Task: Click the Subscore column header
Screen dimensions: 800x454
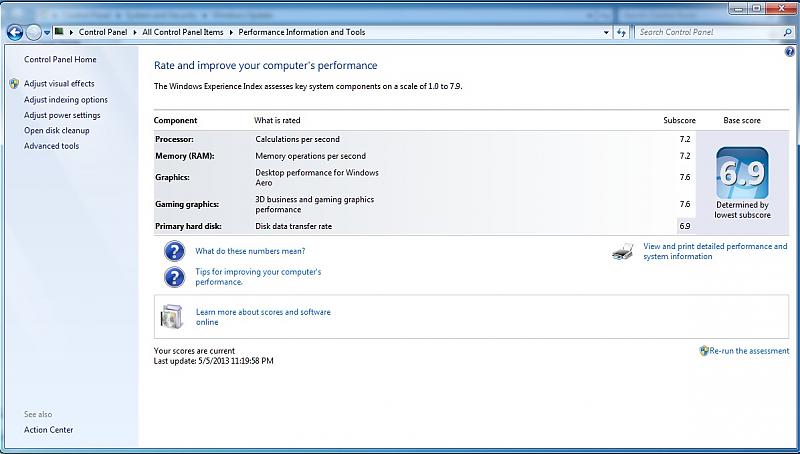Action: pos(679,121)
